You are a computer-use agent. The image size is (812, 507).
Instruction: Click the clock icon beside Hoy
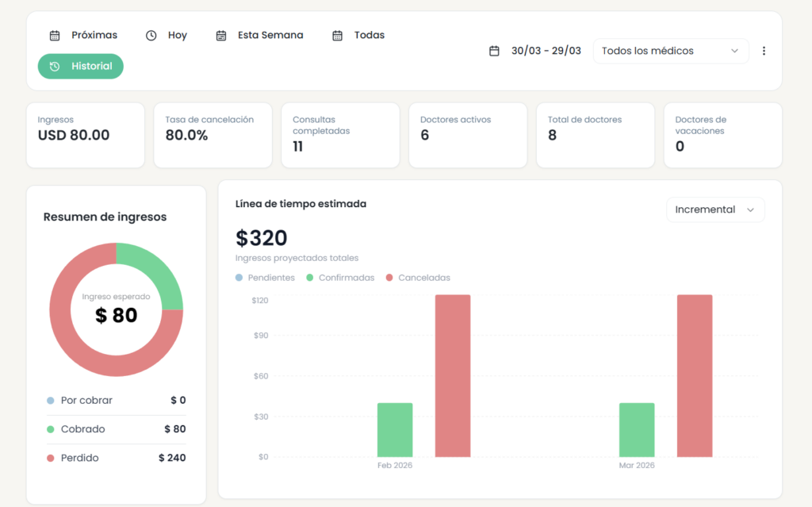151,36
